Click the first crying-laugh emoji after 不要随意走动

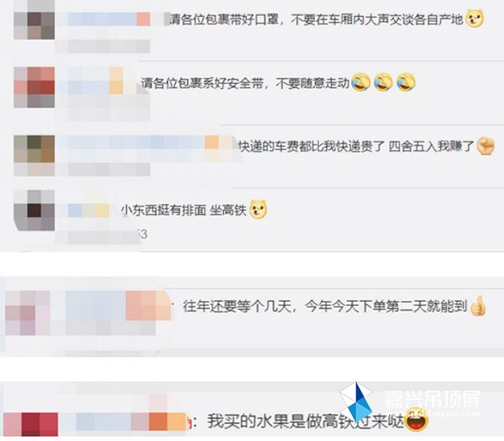360,82
